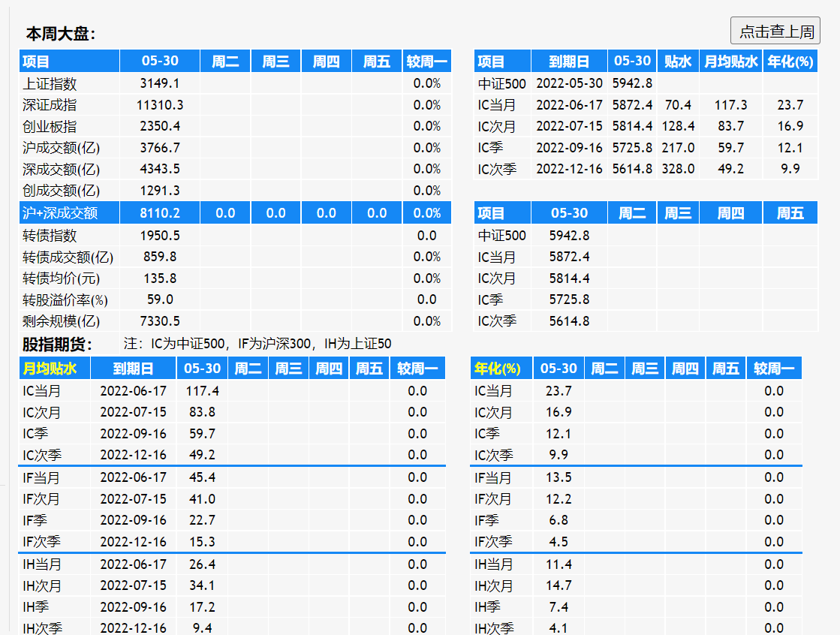The image size is (840, 635).
Task: Select the 深证成指 value 11310.3
Action: (x=160, y=105)
